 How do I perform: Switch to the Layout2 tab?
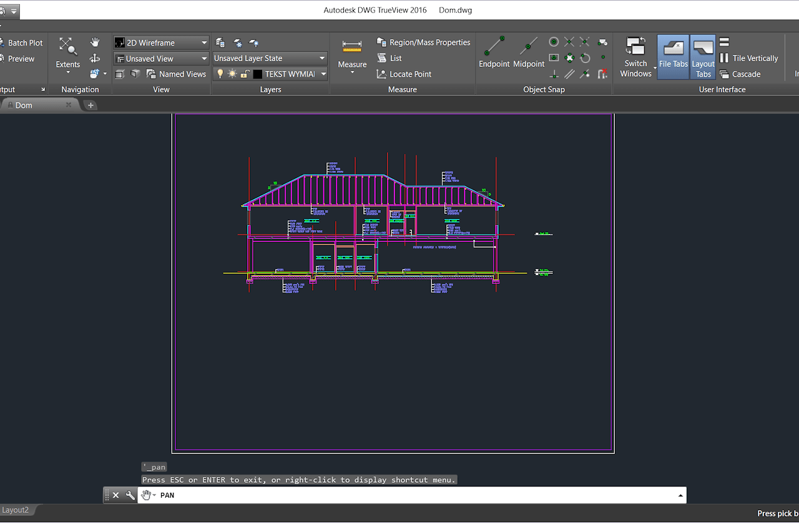point(16,510)
